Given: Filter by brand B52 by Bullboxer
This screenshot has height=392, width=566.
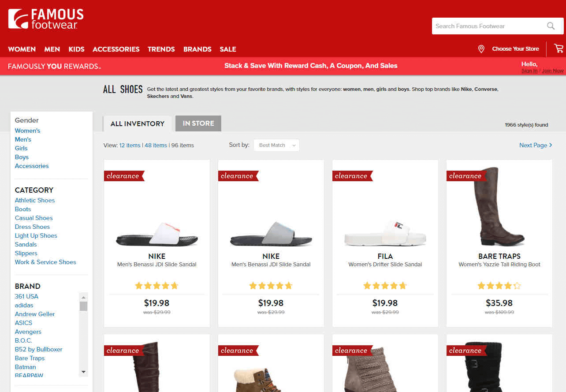Looking at the screenshot, I should tap(38, 349).
